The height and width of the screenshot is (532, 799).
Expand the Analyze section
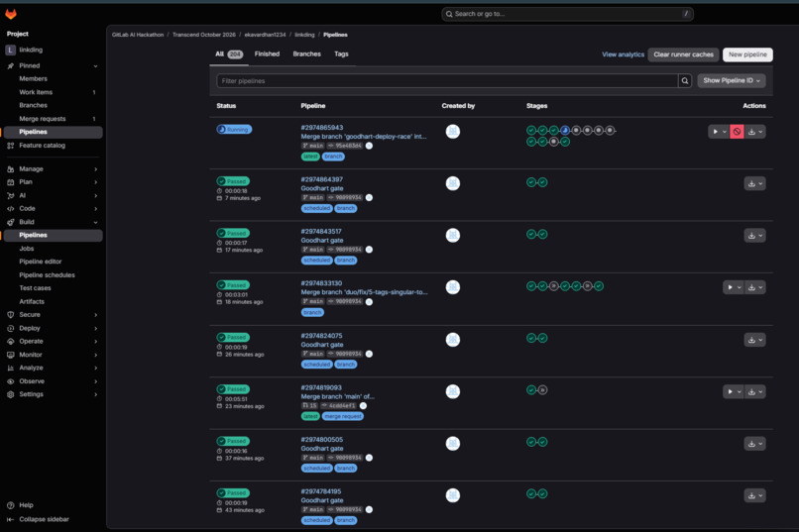pos(95,369)
